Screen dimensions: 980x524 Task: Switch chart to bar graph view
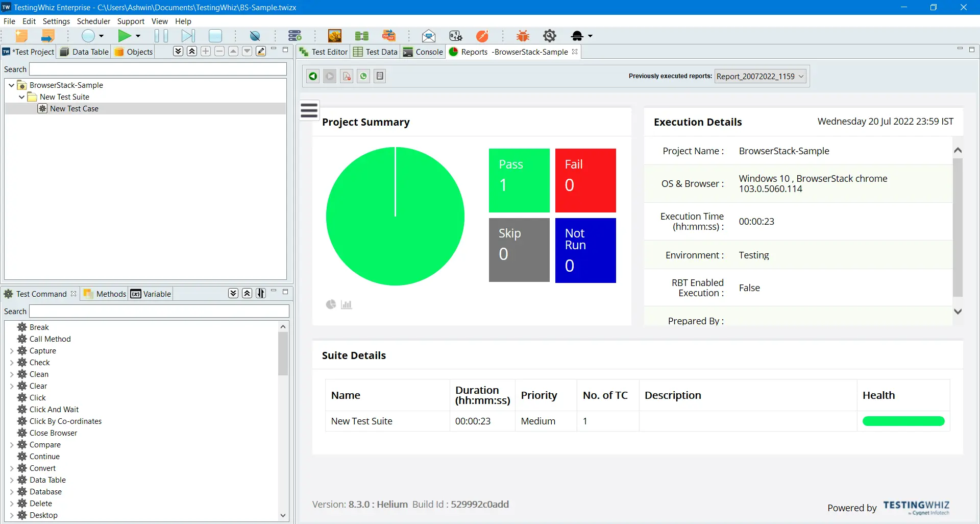tap(347, 305)
